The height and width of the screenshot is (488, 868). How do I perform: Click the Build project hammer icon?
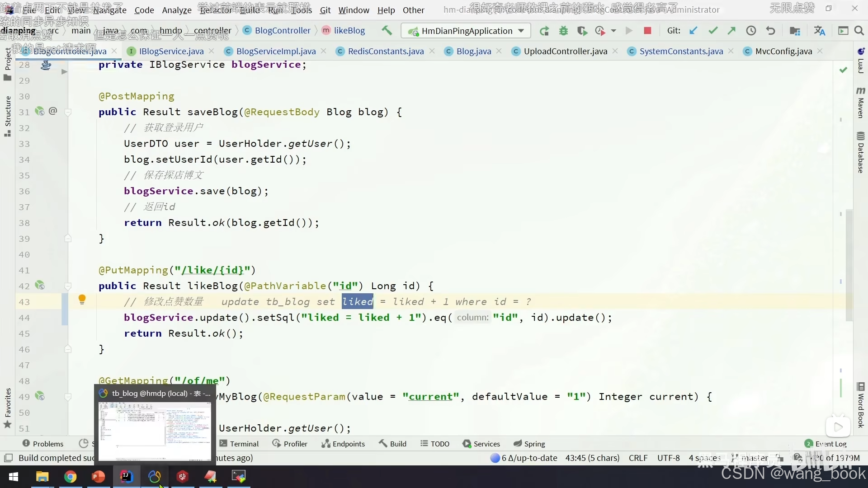click(x=387, y=31)
